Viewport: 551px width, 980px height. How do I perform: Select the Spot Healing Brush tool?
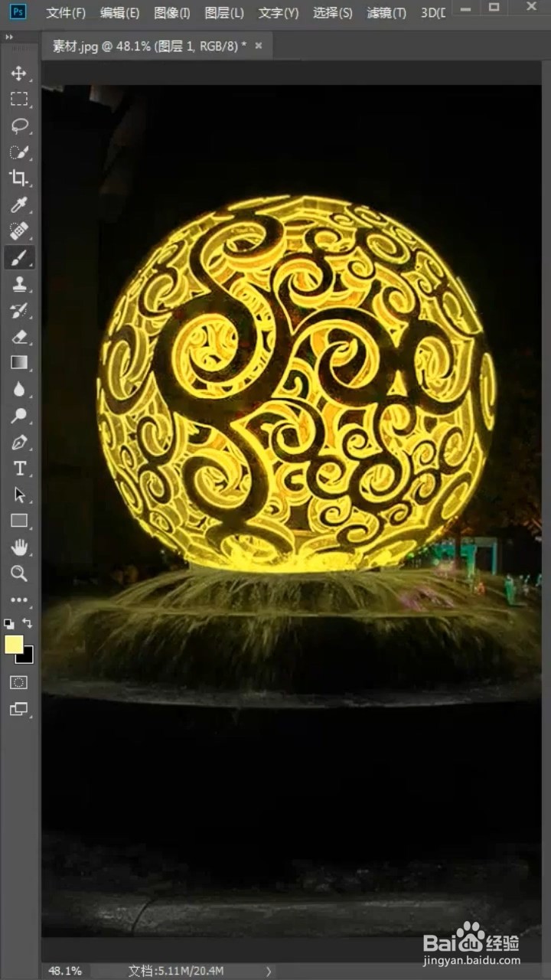(x=19, y=230)
